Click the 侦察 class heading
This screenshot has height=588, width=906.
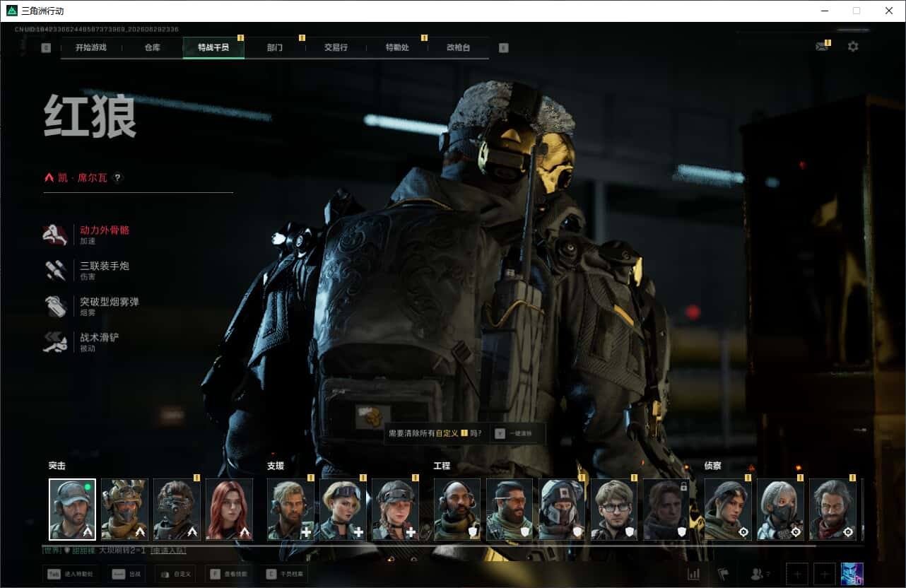pyautogui.click(x=712, y=466)
